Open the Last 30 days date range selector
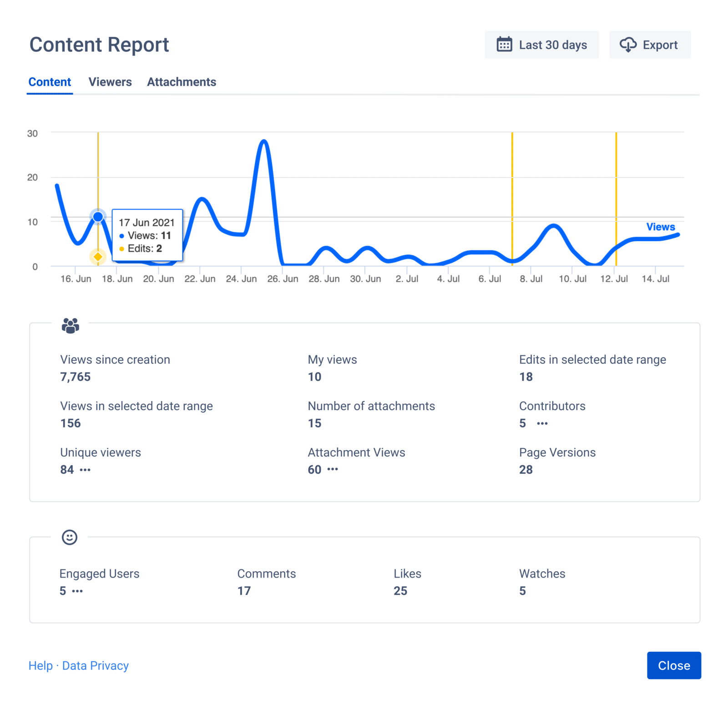Viewport: 728px width, 705px height. (x=541, y=44)
